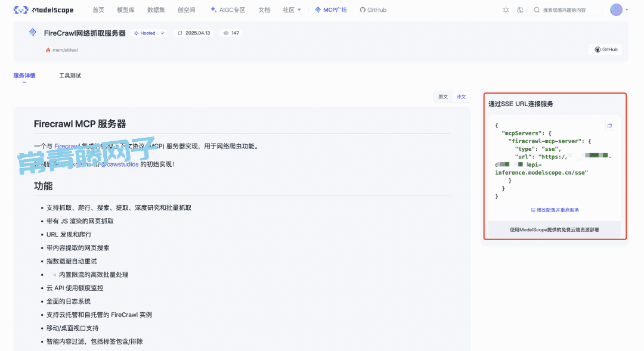644x351 pixels.
Task: Expand the 社区 dropdown menu
Action: point(292,10)
